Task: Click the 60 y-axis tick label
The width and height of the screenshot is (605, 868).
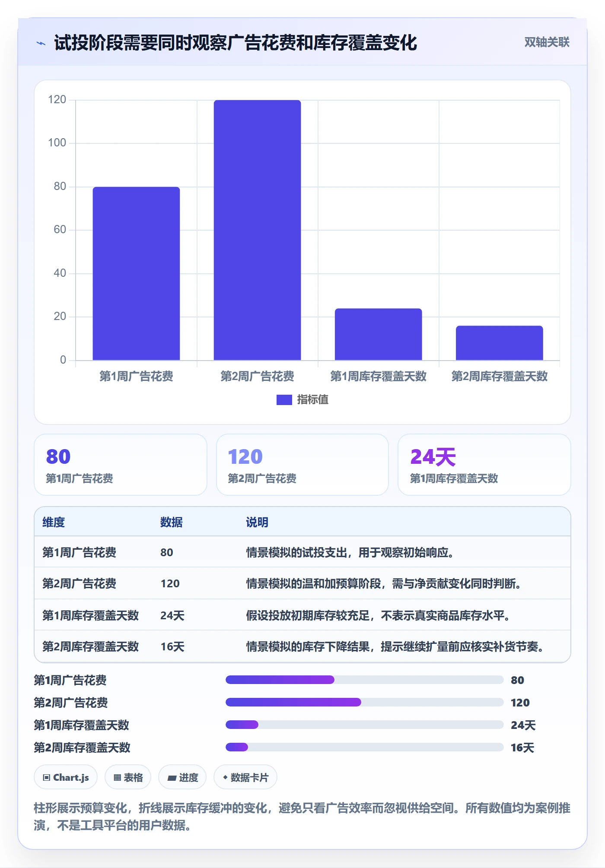Action: point(60,230)
